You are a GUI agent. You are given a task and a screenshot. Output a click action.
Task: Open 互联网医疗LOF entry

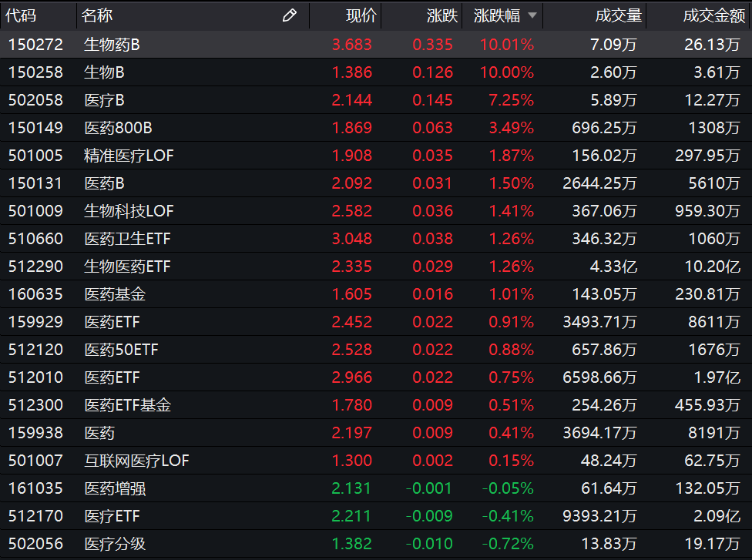click(136, 461)
